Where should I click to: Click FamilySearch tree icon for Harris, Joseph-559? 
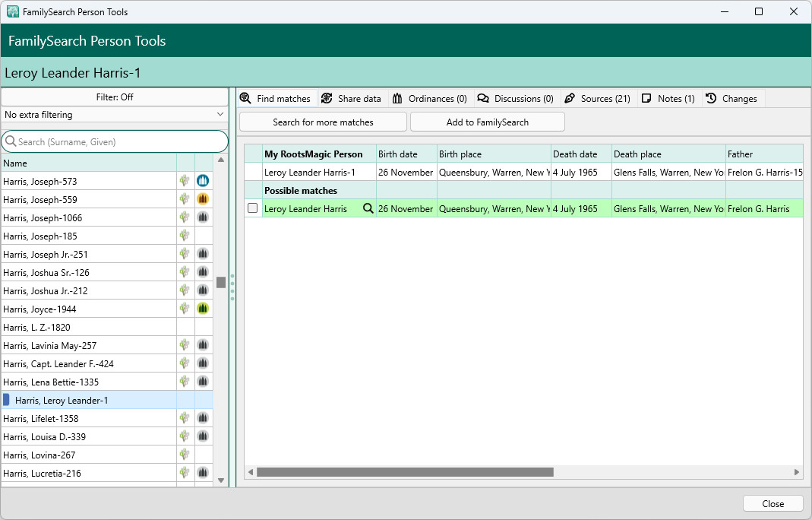[x=185, y=199]
